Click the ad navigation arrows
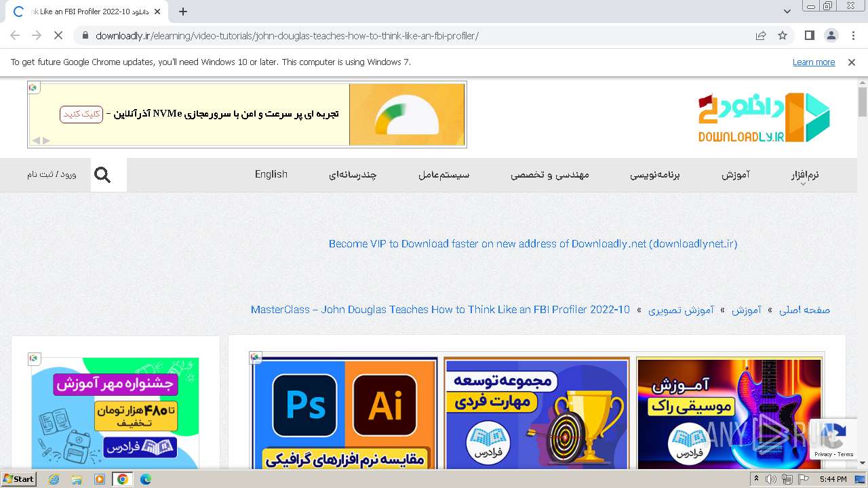The width and height of the screenshot is (868, 488). 41,140
